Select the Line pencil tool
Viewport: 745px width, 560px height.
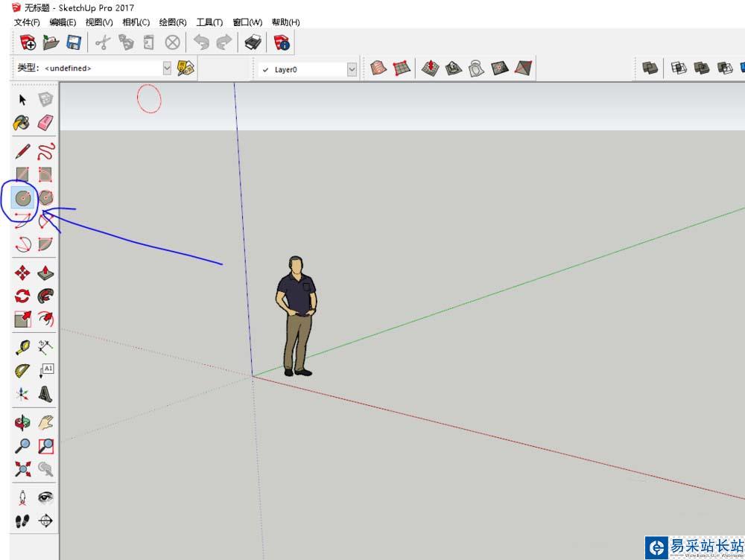click(22, 151)
